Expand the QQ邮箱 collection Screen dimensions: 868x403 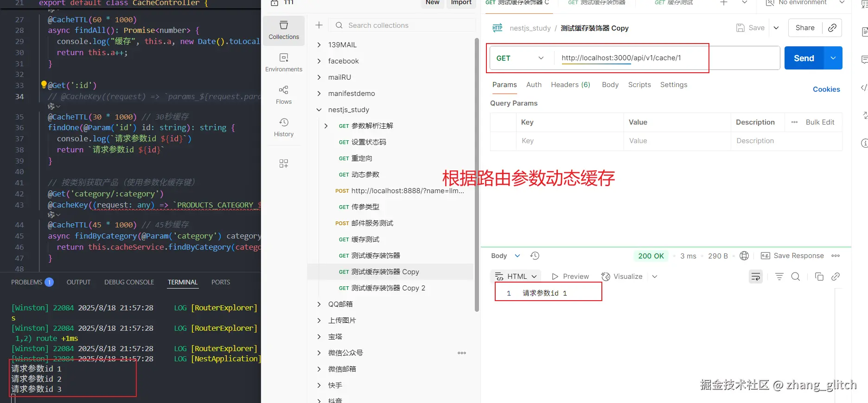point(319,304)
